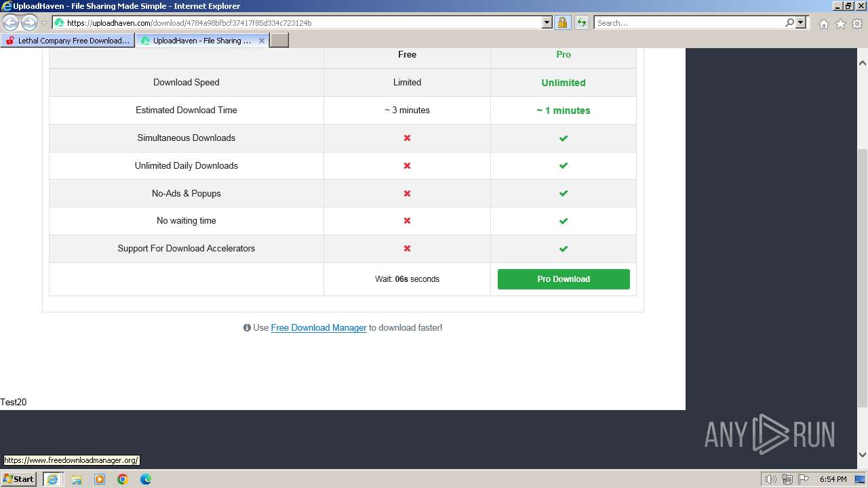Click red X for Simultaneous Downloads
The width and height of the screenshot is (868, 488).
click(x=407, y=138)
